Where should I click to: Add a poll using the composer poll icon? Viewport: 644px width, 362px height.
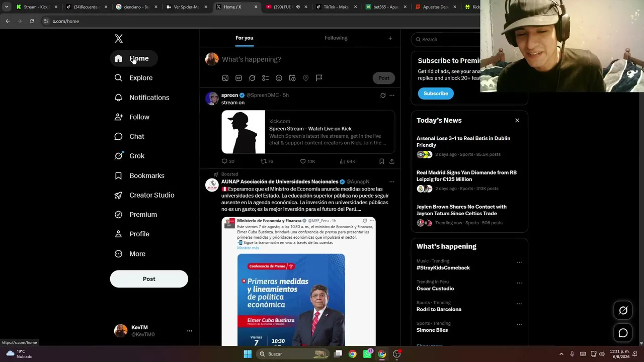coord(266,78)
